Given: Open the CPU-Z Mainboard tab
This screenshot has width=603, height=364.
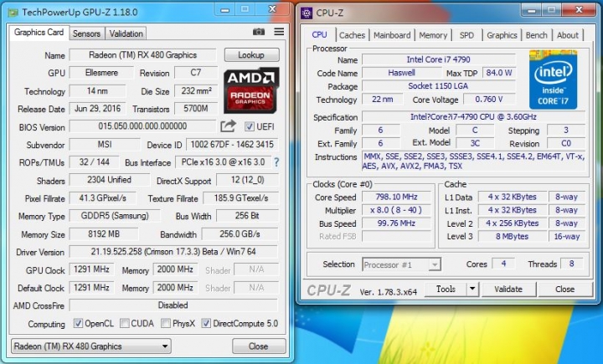Looking at the screenshot, I should pos(392,35).
